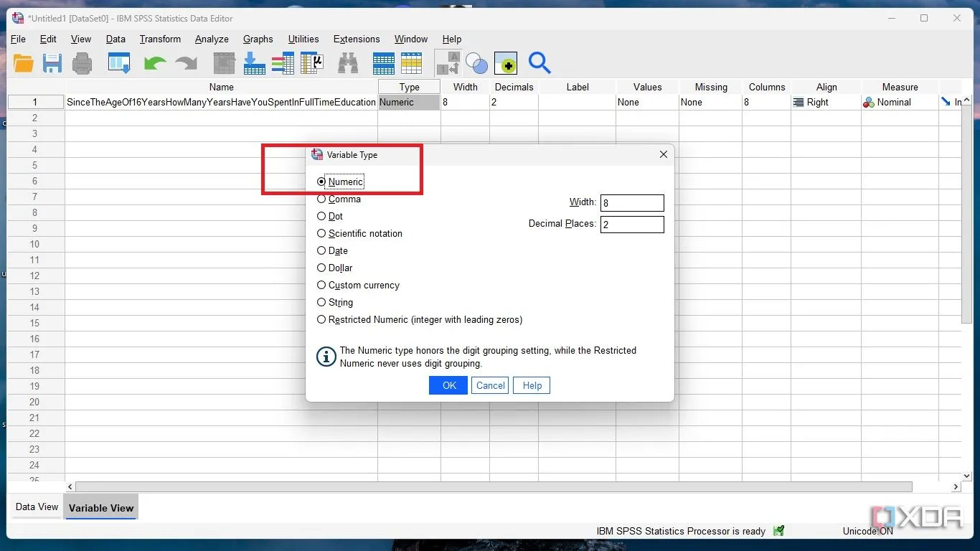Image resolution: width=980 pixels, height=551 pixels.
Task: Select Restricted Numeric type option
Action: (321, 319)
